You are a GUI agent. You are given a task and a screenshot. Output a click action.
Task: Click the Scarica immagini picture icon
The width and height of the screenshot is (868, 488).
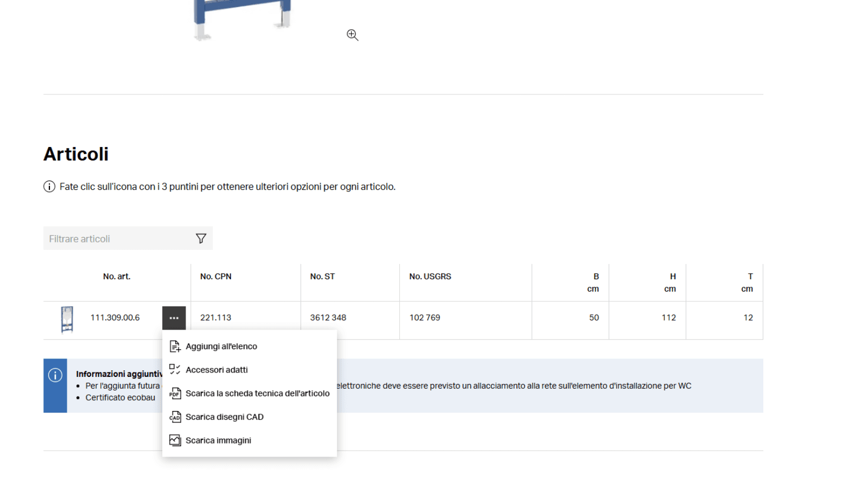(x=175, y=440)
